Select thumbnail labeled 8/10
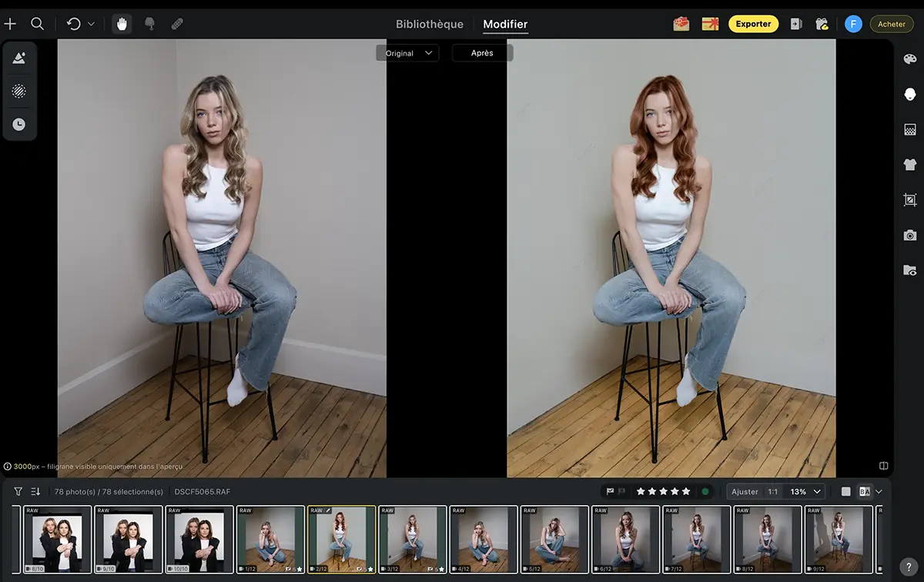 [58, 540]
